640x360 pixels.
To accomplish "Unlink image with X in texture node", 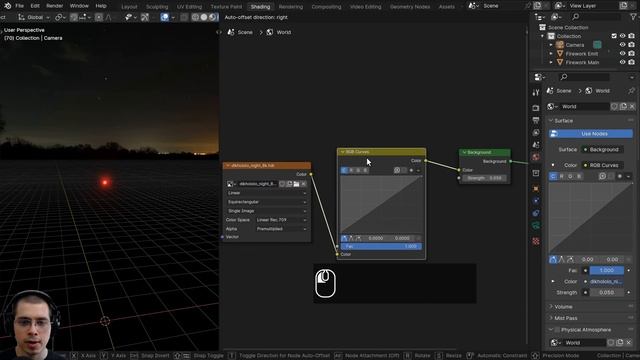I will pyautogui.click(x=303, y=184).
